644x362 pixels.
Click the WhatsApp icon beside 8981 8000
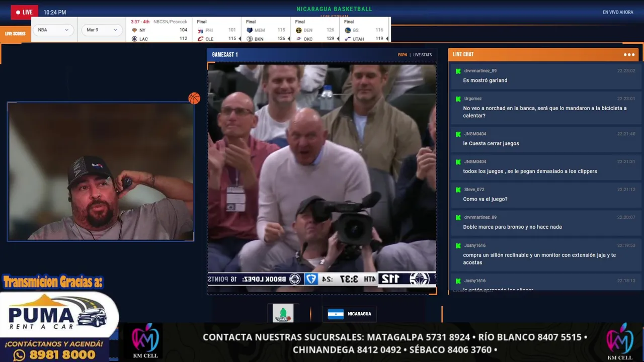19,355
